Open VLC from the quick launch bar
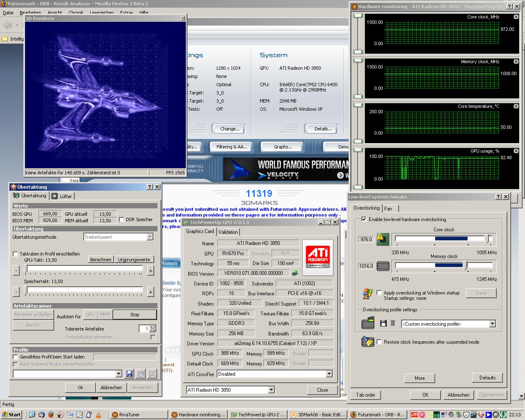The image size is (525, 420). coord(98,415)
